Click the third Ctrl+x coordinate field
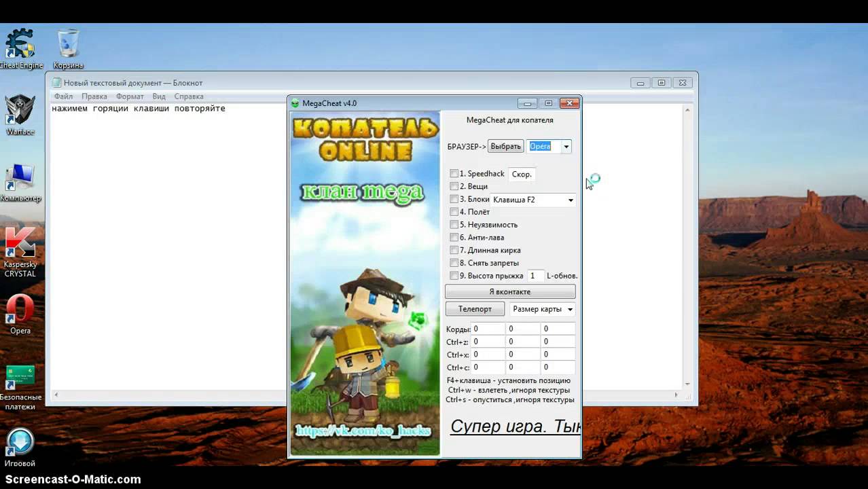The width and height of the screenshot is (868, 489). tap(558, 355)
